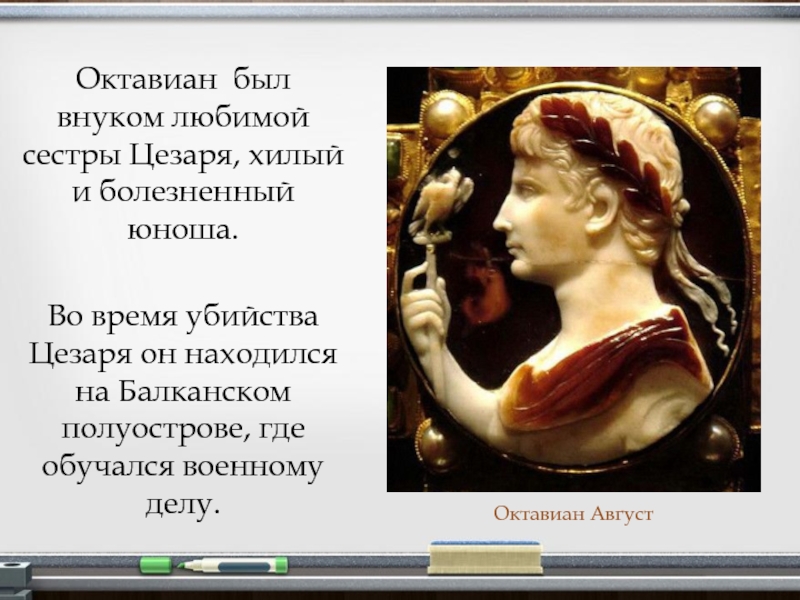Click the paragraph starting 'Октавиан был внуком'
800x600 pixels.
[x=183, y=155]
